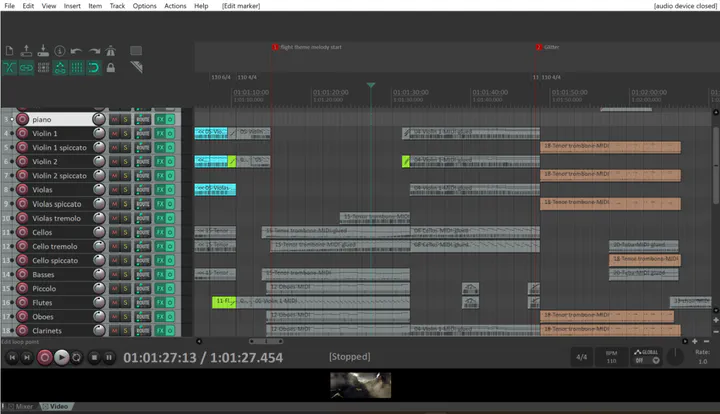Toggle the metronome icon
This screenshot has height=414, width=720.
[111, 51]
